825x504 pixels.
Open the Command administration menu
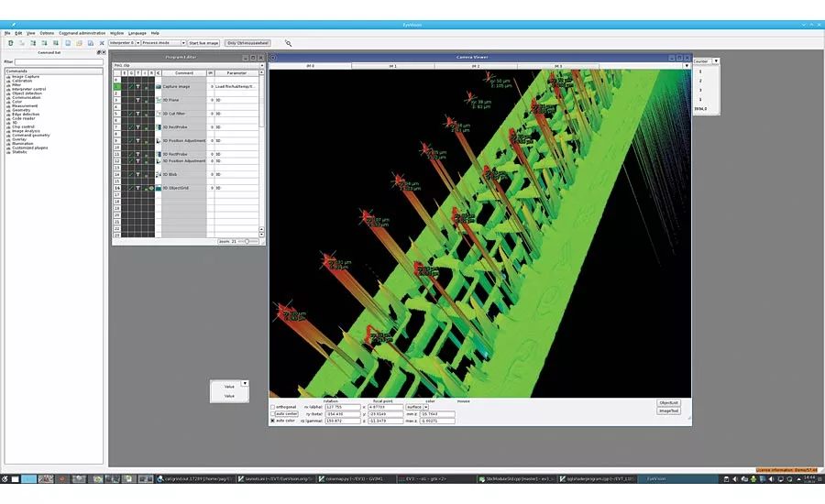pos(82,33)
